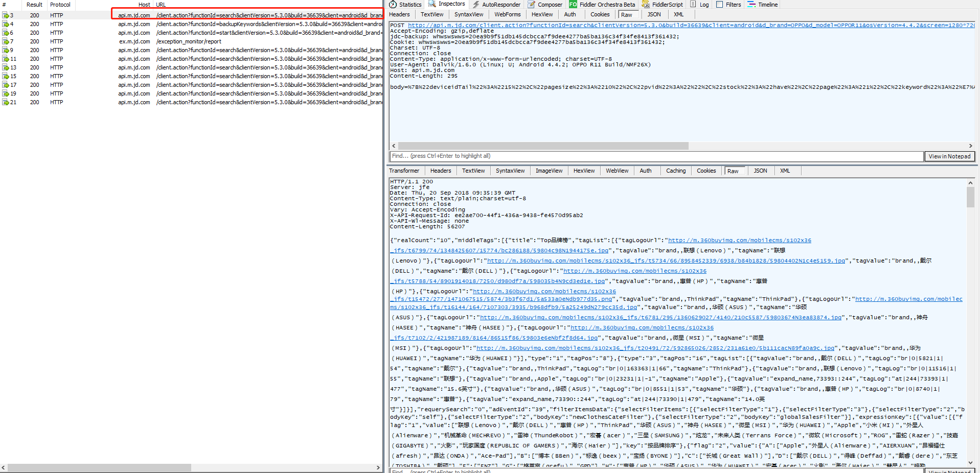Open request TextView inspector tab
This screenshot has height=473, width=980.
[x=432, y=14]
